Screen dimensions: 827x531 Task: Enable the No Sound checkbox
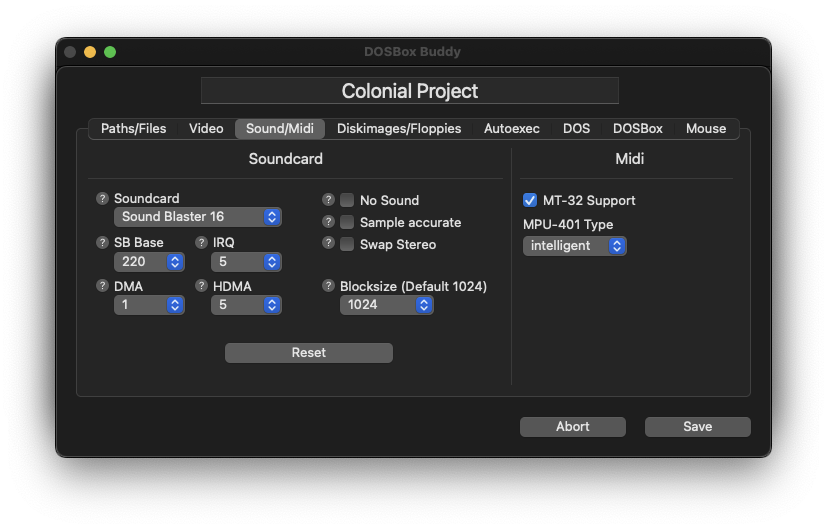pyautogui.click(x=347, y=200)
